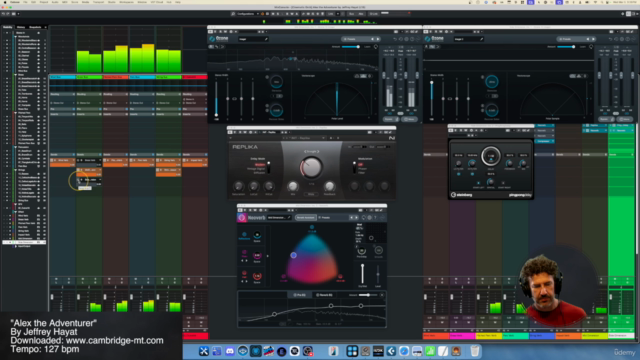Open the Transport menu
640x360 pixels.
(x=98, y=2)
